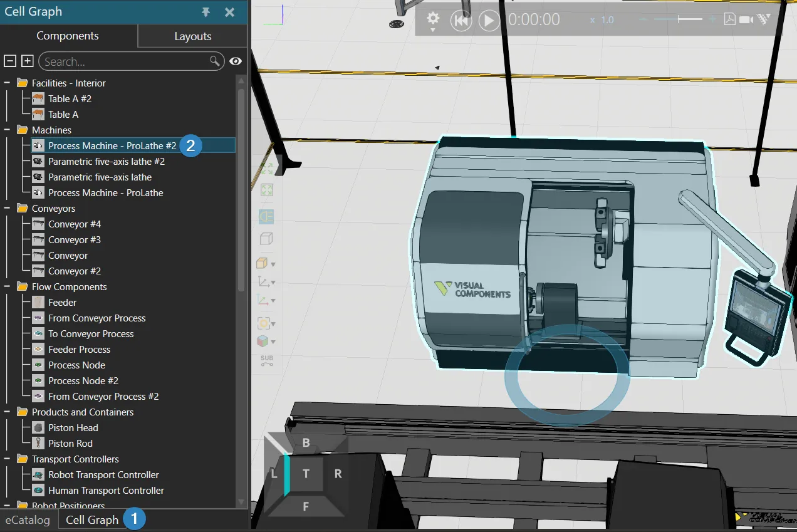Viewport: 797px width, 532px height.
Task: Start the simulation with the play button
Action: (489, 21)
